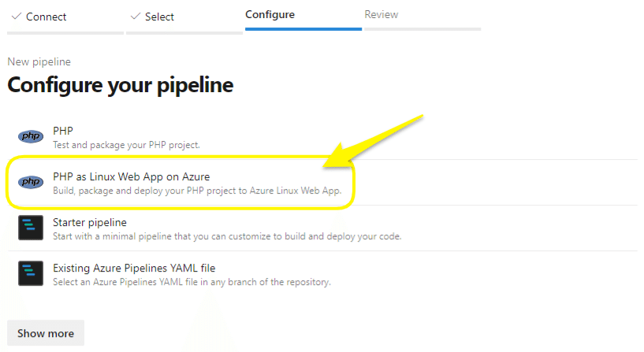Image resolution: width=644 pixels, height=352 pixels.
Task: Click the Starter pipeline code icon
Action: click(x=30, y=228)
